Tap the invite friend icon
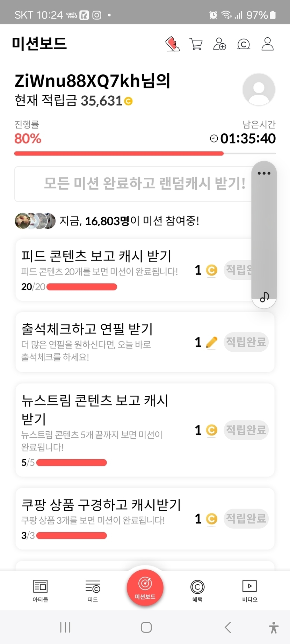Viewport: 290px width, 644px height. 219,44
